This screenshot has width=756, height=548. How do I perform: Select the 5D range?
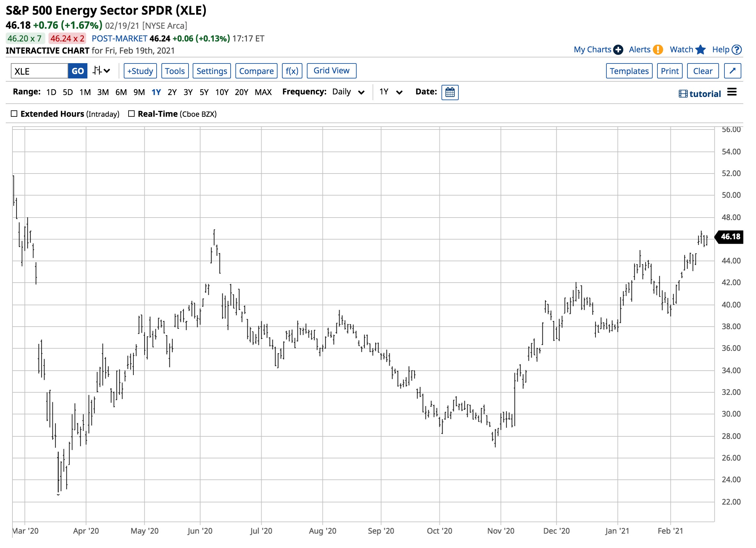(x=68, y=92)
